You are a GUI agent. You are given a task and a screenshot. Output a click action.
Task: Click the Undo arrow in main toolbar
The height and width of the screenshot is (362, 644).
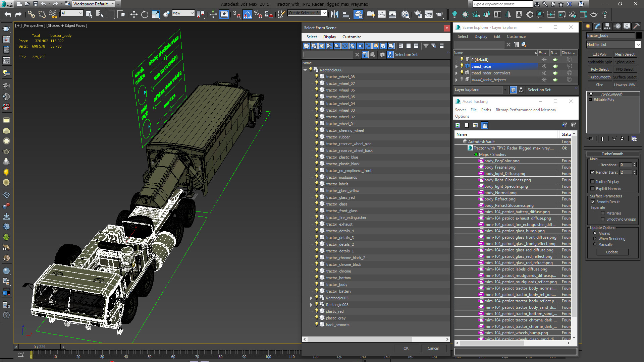(x=8, y=14)
